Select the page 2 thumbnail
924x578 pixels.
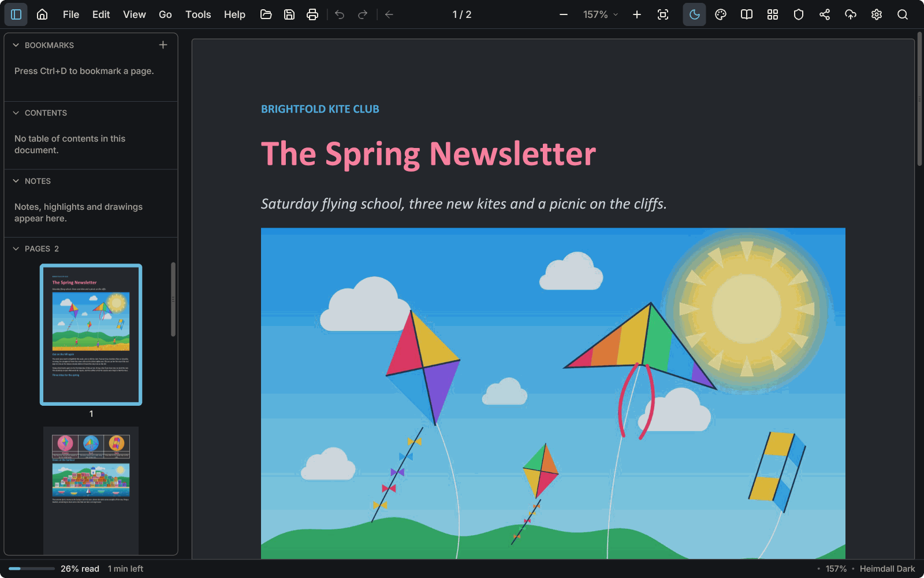(91, 490)
